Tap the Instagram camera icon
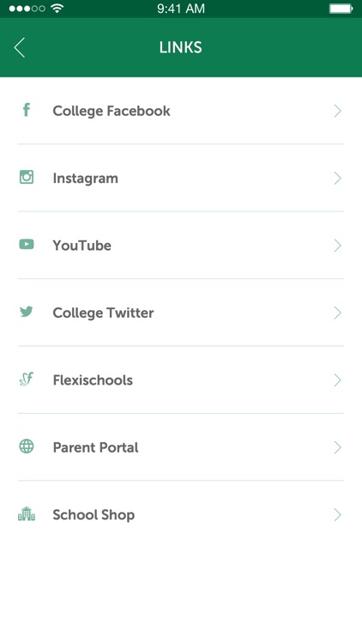The image size is (362, 644). [27, 177]
